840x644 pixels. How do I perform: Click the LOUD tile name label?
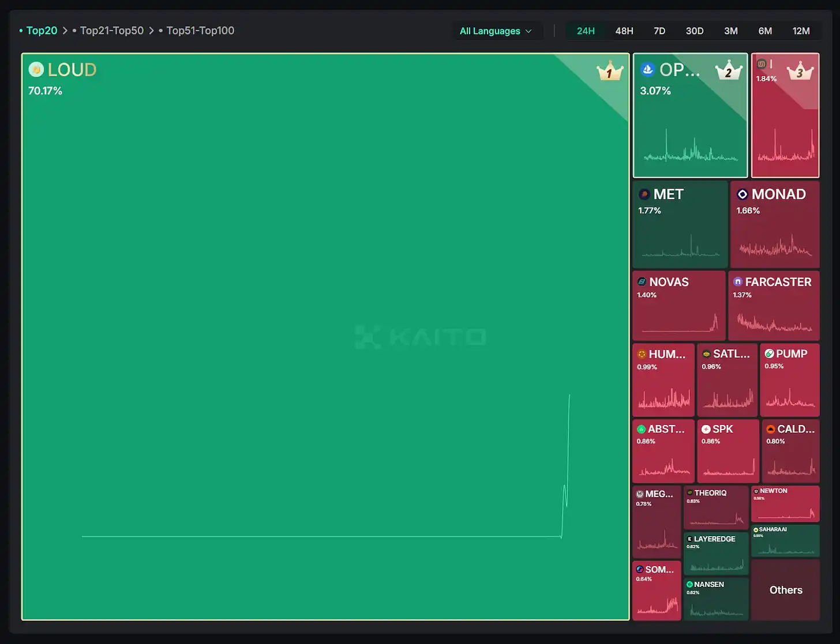72,70
